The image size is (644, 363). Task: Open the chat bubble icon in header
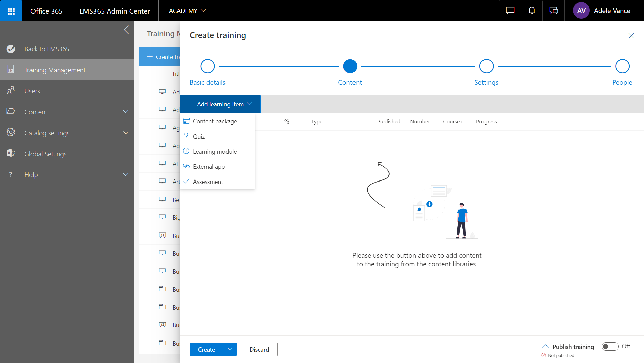coord(510,11)
